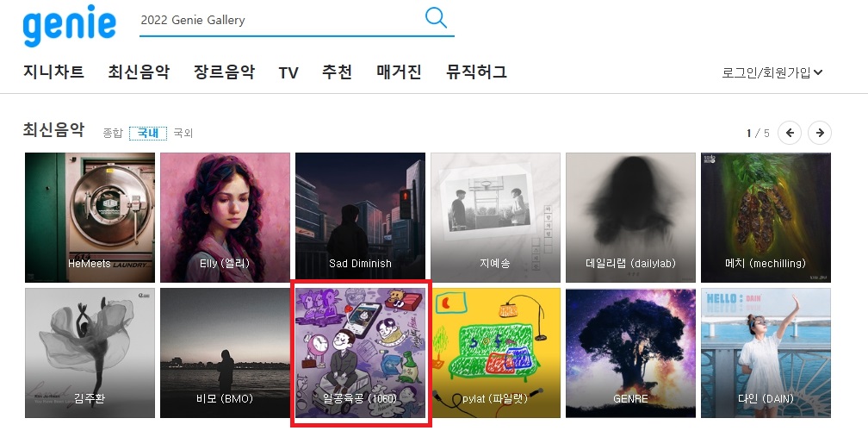Screen dimensions: 868x437
Task: Select the 국내 filter tab
Action: (148, 133)
